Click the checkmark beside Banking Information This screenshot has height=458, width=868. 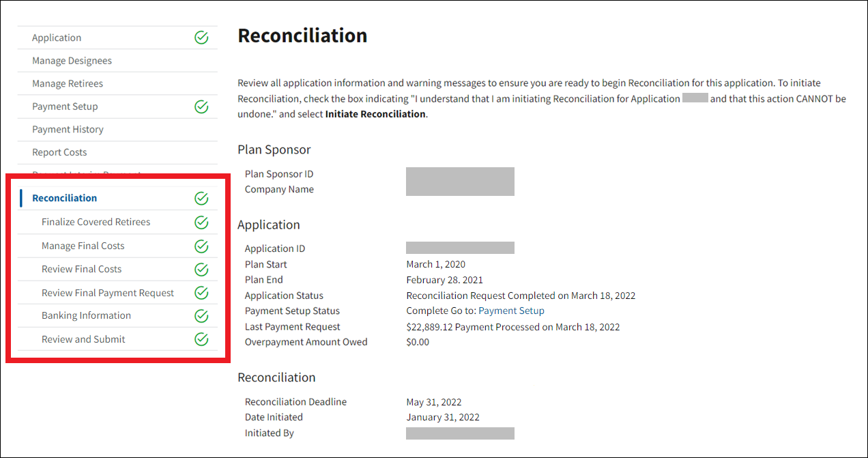pyautogui.click(x=201, y=316)
